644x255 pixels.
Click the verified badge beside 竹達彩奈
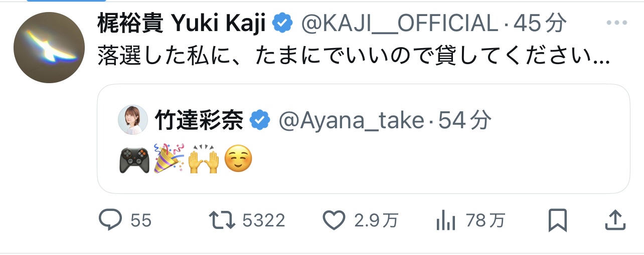pyautogui.click(x=260, y=120)
